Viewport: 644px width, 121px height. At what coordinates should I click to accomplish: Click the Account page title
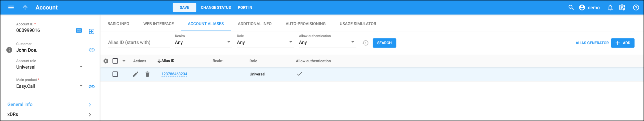click(47, 8)
